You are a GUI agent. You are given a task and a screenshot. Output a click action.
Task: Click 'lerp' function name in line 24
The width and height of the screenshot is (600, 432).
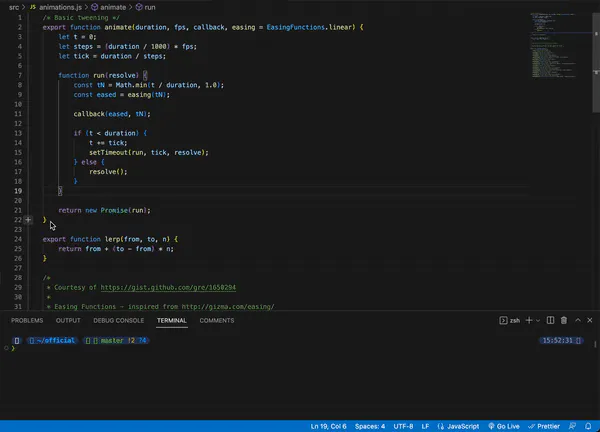click(112, 239)
